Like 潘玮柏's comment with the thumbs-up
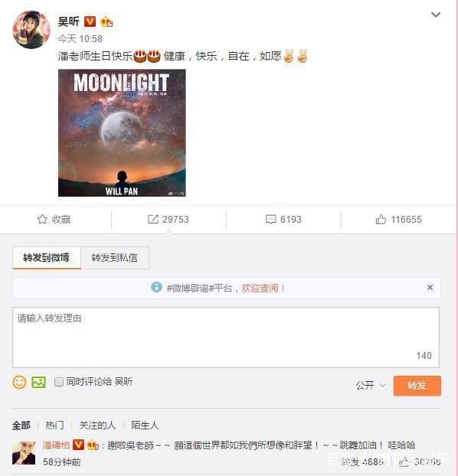The height and width of the screenshot is (476, 458). [404, 462]
